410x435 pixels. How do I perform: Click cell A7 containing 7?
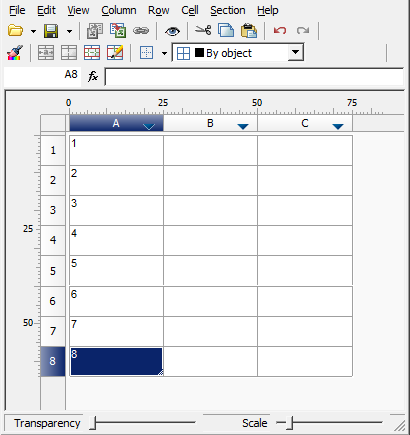[x=116, y=331]
